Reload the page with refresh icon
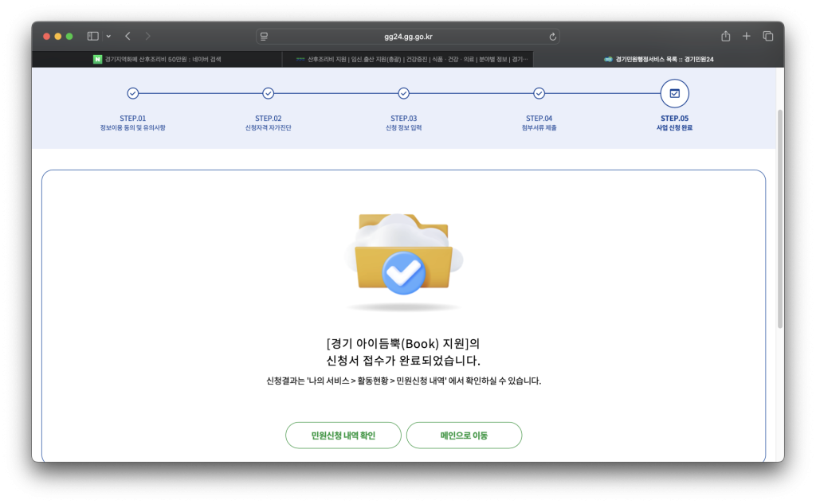816x504 pixels. (552, 37)
